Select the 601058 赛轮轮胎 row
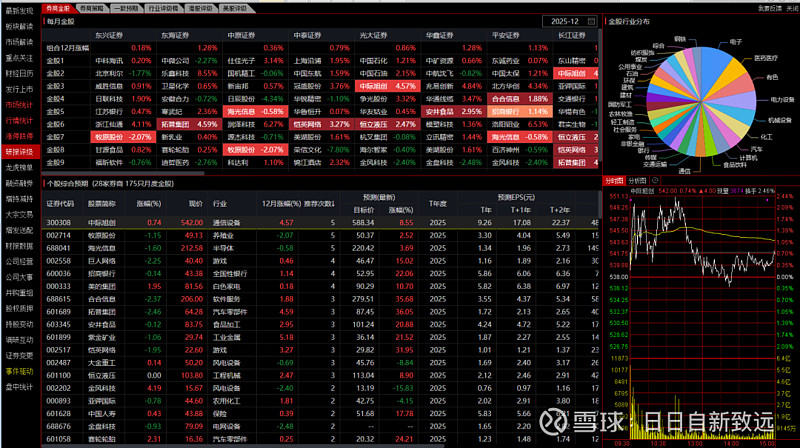This screenshot has width=800, height=448. (321, 439)
